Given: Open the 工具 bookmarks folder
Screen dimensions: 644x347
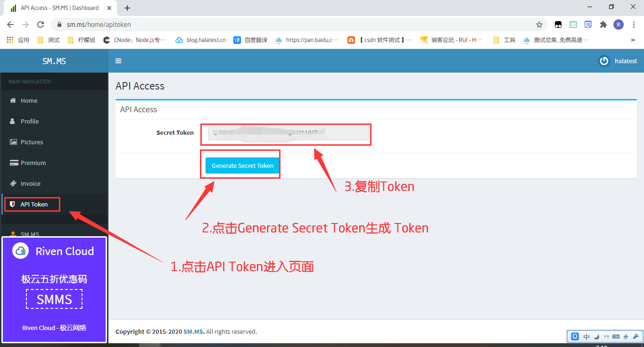Looking at the screenshot, I should (504, 40).
